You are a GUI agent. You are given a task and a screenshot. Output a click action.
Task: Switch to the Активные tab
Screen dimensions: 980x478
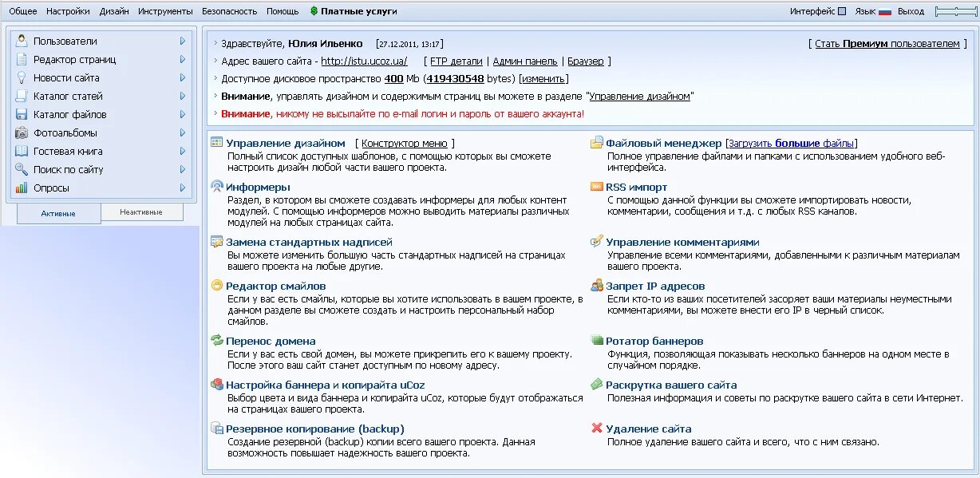click(x=58, y=213)
